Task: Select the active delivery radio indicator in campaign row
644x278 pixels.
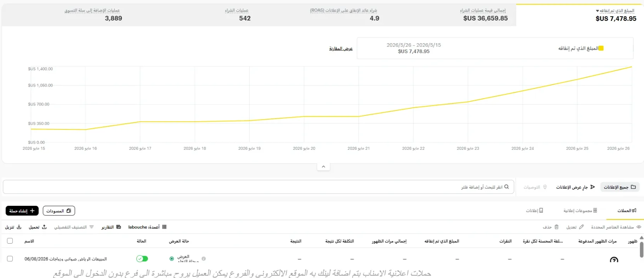Action: 172,259
